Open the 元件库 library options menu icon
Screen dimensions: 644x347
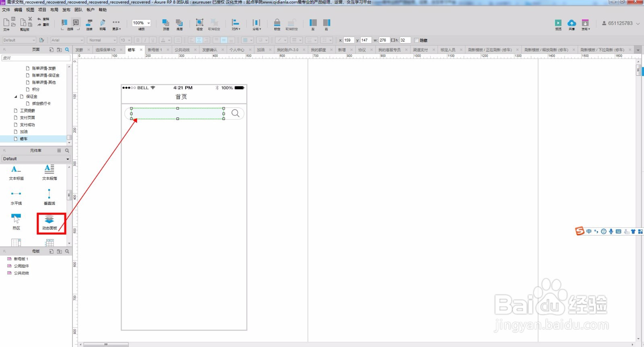[59, 150]
